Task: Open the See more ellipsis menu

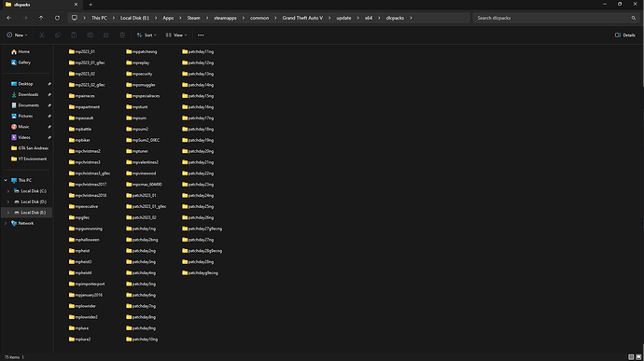Action: point(201,35)
